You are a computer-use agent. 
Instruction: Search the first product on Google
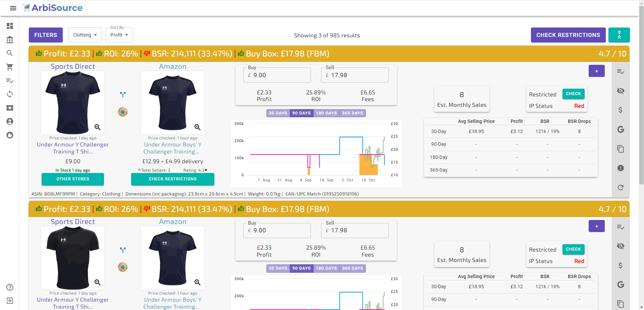coord(621,129)
